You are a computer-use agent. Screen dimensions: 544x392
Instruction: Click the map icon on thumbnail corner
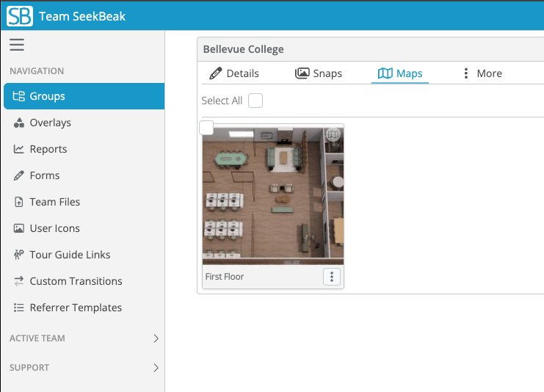[x=333, y=135]
